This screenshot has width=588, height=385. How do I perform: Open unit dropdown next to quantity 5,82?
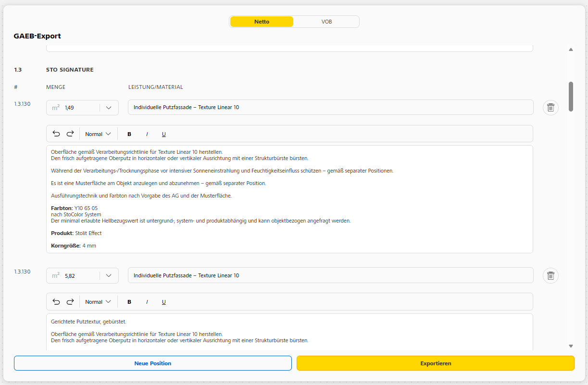tap(109, 275)
